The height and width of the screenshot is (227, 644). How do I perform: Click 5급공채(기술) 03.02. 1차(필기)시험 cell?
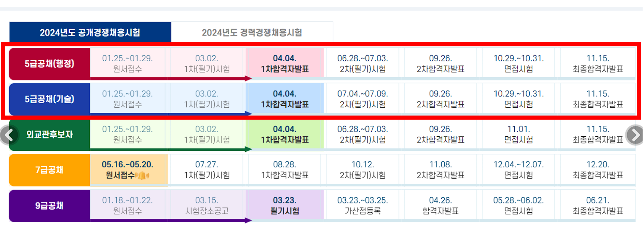tap(207, 99)
